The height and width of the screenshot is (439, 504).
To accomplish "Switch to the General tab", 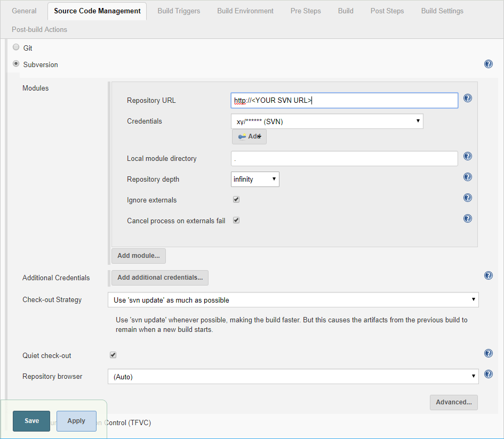I will tap(24, 11).
